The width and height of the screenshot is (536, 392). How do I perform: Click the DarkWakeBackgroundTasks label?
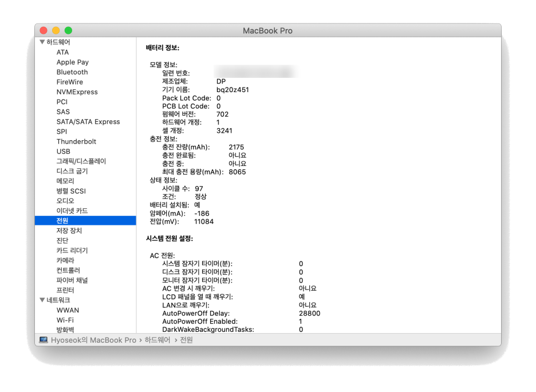[x=208, y=330]
